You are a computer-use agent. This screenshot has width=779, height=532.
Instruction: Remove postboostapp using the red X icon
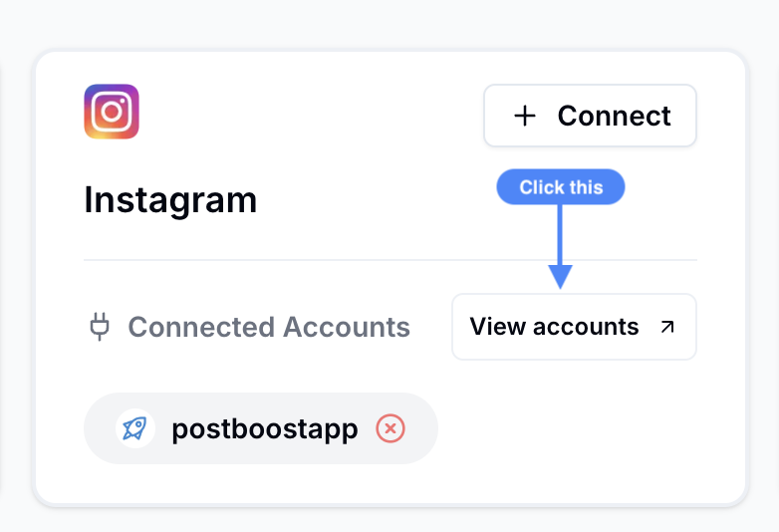click(x=390, y=428)
